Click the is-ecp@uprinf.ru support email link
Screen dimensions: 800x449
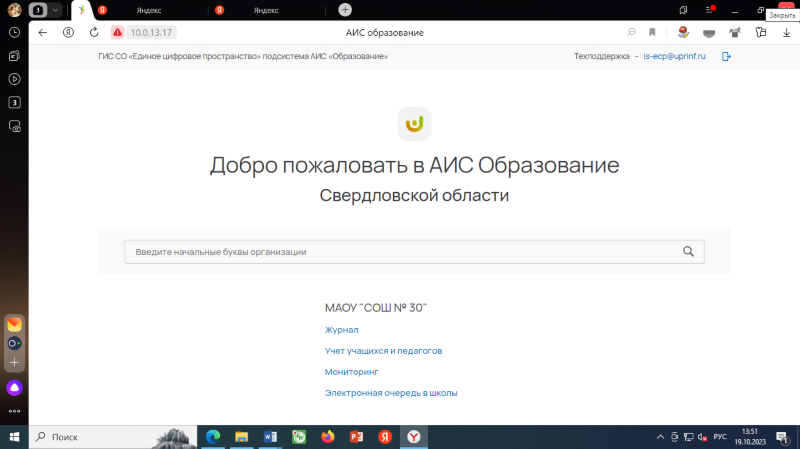674,57
